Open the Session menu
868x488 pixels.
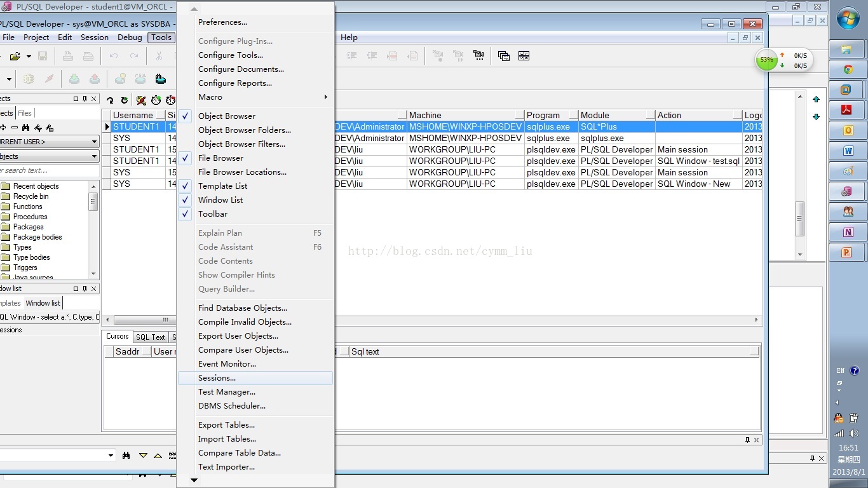pos(95,37)
